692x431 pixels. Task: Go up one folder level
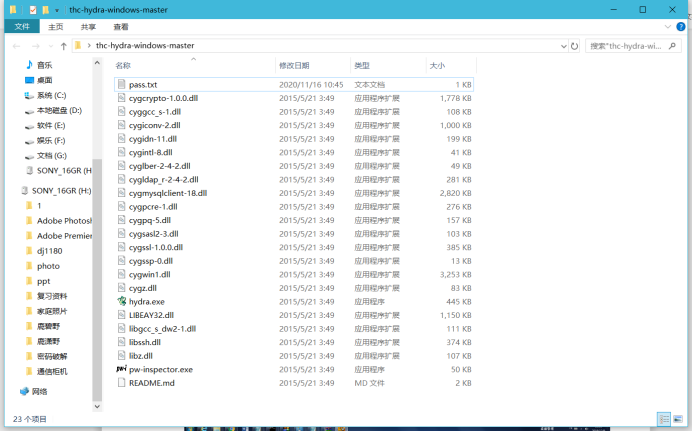click(x=64, y=46)
